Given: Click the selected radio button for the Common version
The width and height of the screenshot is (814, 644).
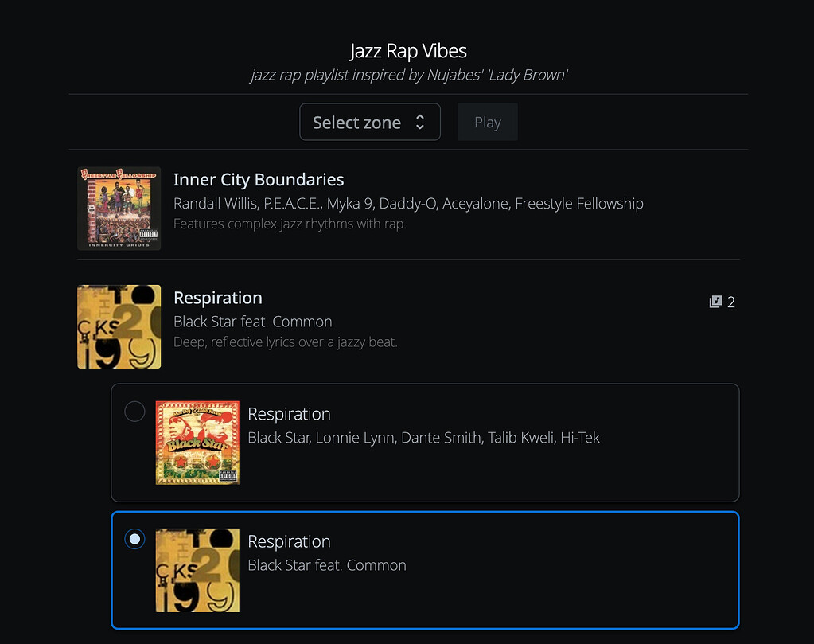Looking at the screenshot, I should click(134, 539).
